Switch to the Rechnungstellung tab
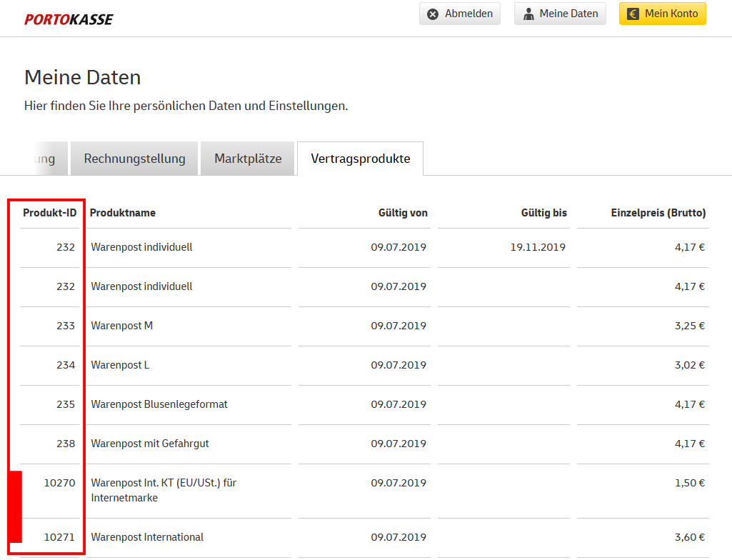The height and width of the screenshot is (560, 732). point(134,159)
